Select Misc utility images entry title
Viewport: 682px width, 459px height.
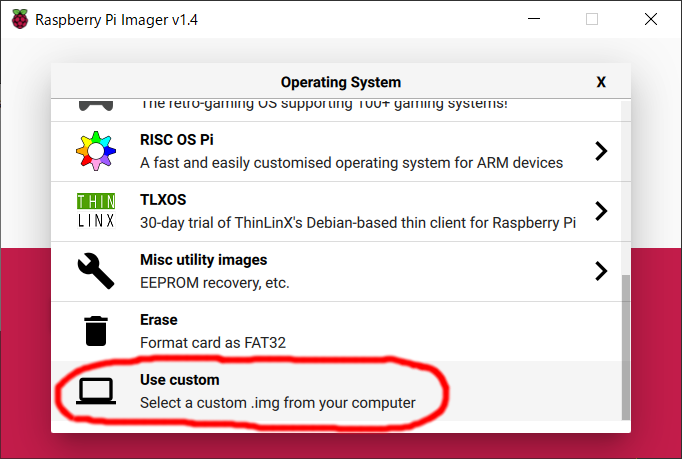coord(203,260)
